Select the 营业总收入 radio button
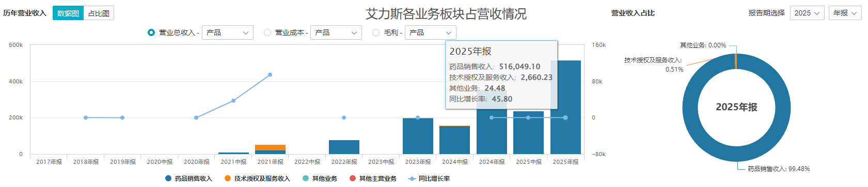This screenshot has height=187, width=868. 151,32
